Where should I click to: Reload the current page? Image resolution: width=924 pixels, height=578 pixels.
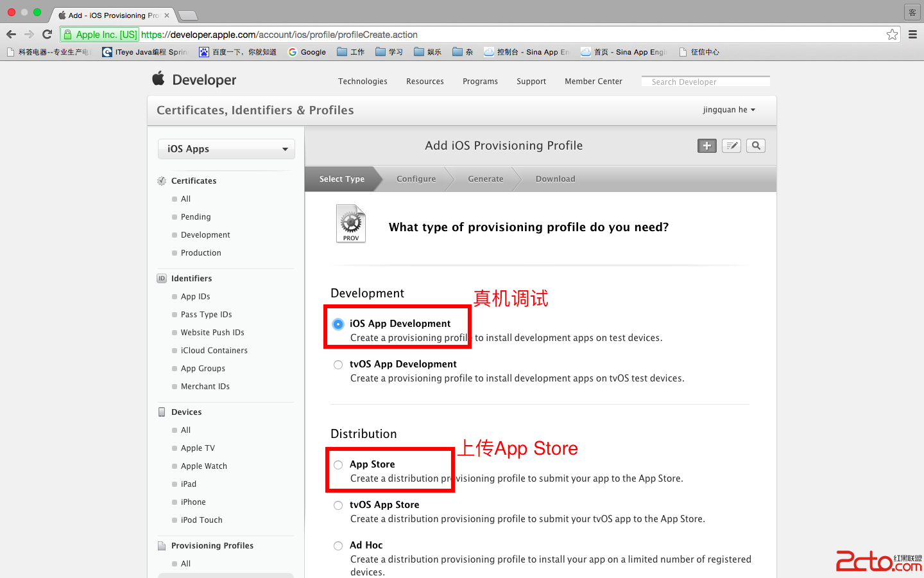(47, 35)
